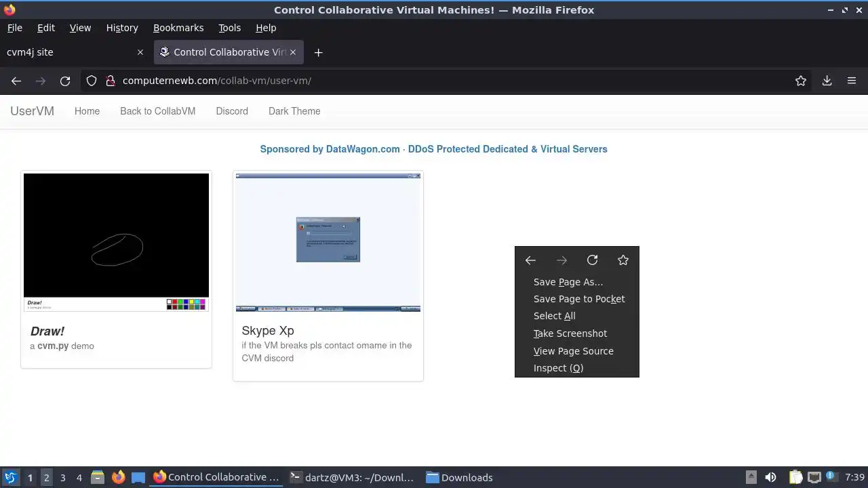Choose Select All in context menu
This screenshot has width=868, height=488.
click(x=576, y=316)
